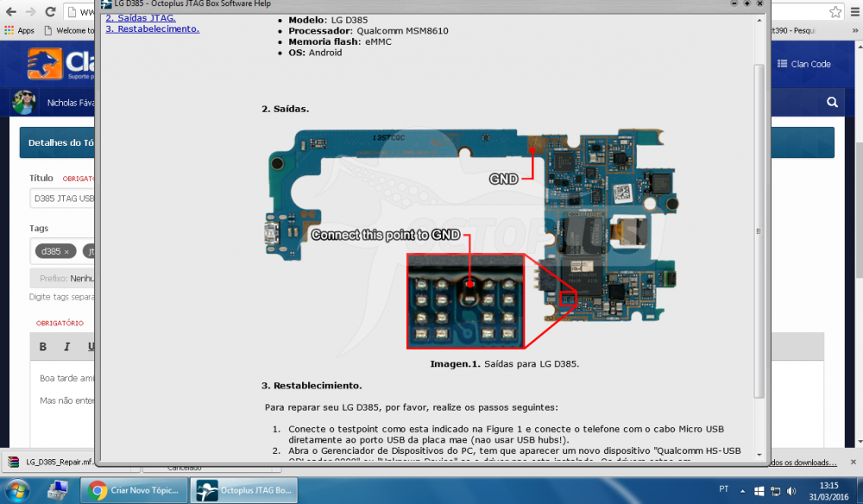Toggle underline formatting in the post editor

pyautogui.click(x=91, y=347)
